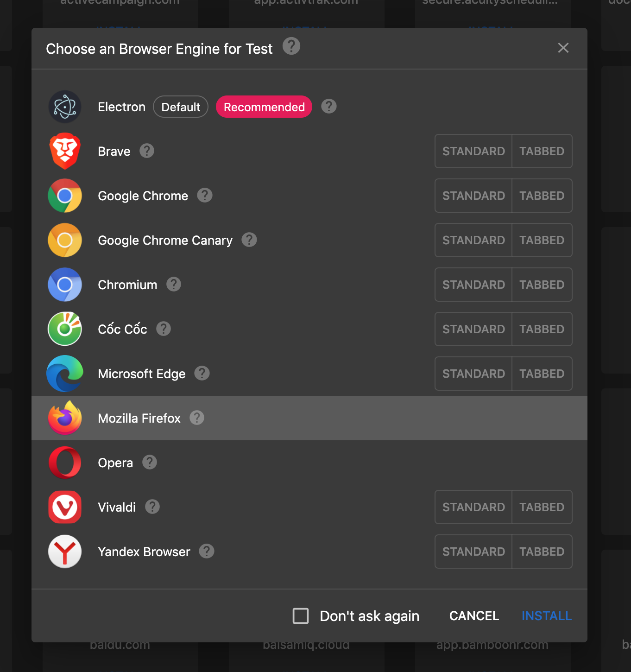Select the Chromium icon
The height and width of the screenshot is (672, 631).
click(x=65, y=285)
